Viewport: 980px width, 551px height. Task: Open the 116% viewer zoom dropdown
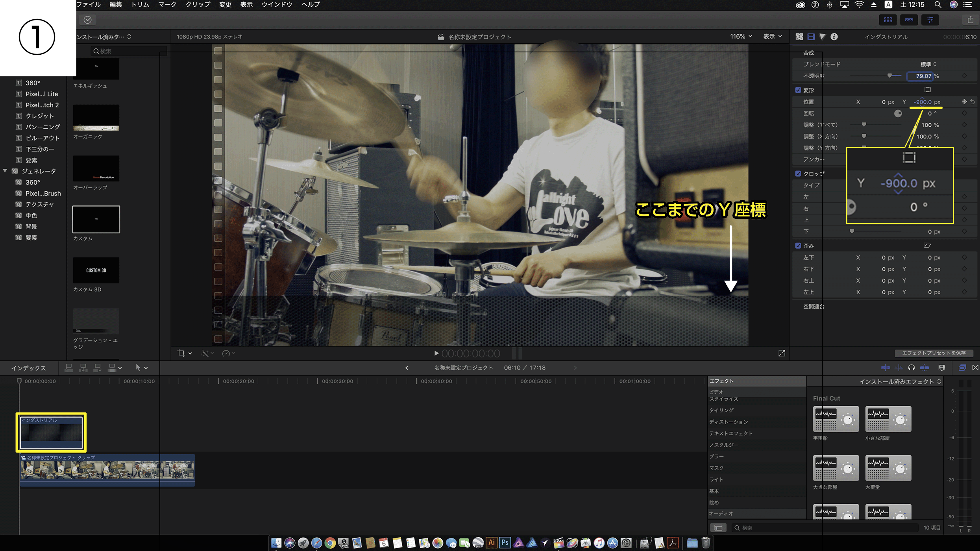pyautogui.click(x=741, y=37)
